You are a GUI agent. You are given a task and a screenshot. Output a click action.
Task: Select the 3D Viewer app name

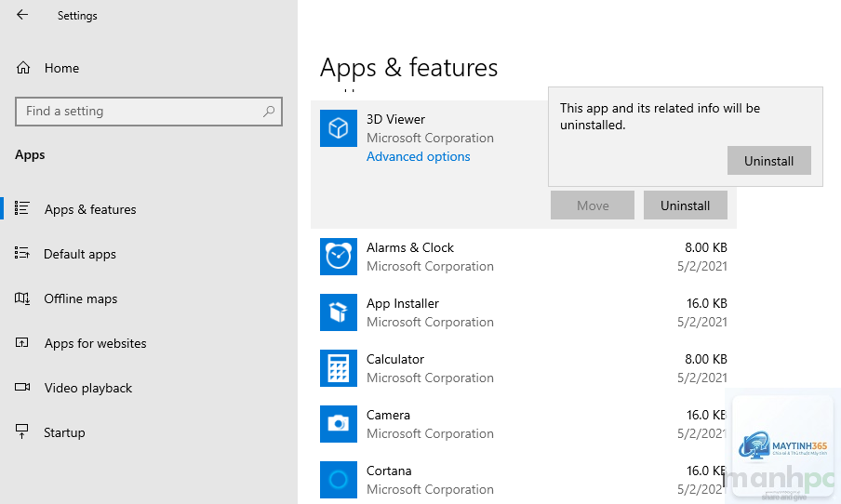tap(395, 119)
